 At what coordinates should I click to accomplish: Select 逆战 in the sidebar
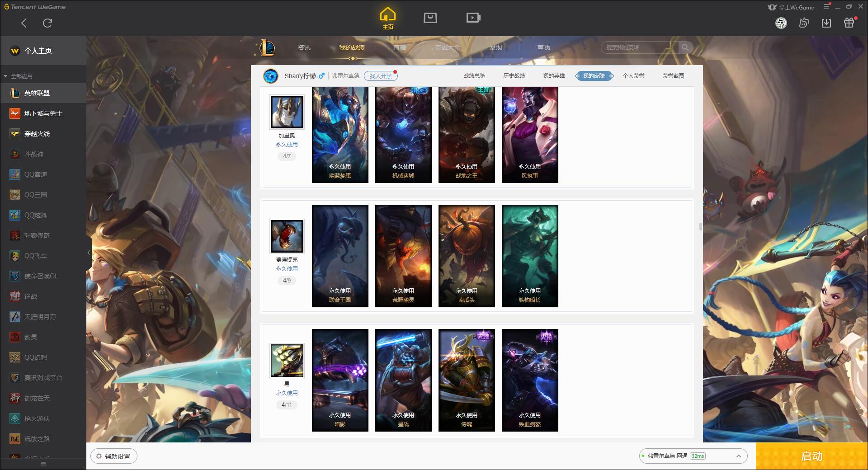(43, 296)
